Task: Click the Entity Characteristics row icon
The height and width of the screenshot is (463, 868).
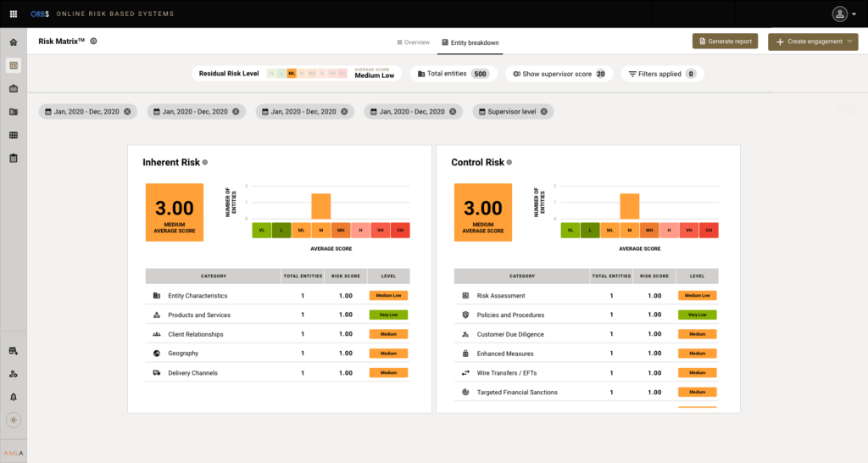Action: tap(157, 296)
